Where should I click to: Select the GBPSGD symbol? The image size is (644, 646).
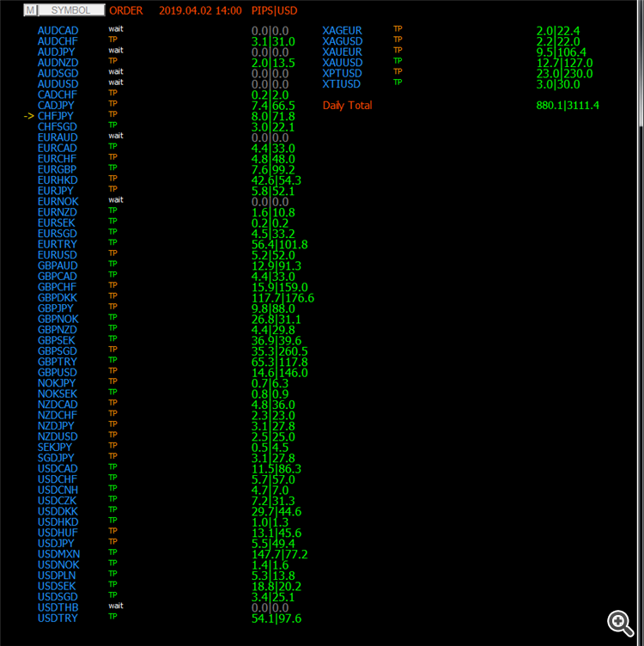pos(58,351)
